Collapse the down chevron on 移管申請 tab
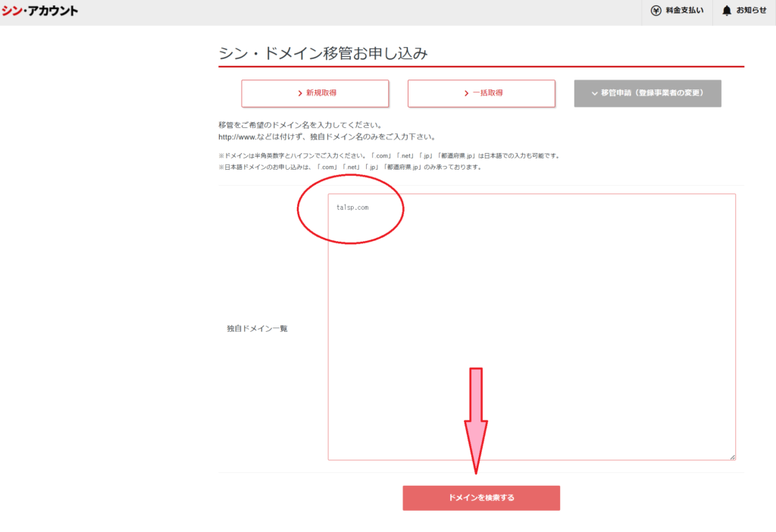The image size is (776, 532). (594, 93)
